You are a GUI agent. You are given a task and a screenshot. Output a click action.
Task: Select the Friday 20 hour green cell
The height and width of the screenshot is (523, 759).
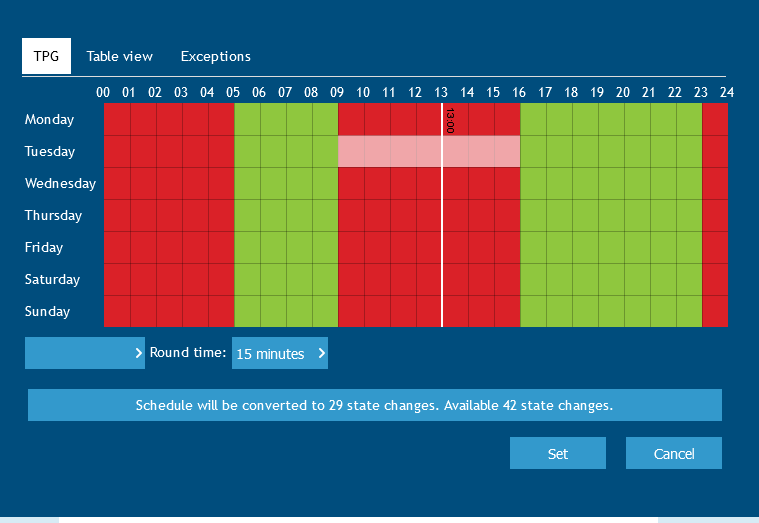[637, 247]
